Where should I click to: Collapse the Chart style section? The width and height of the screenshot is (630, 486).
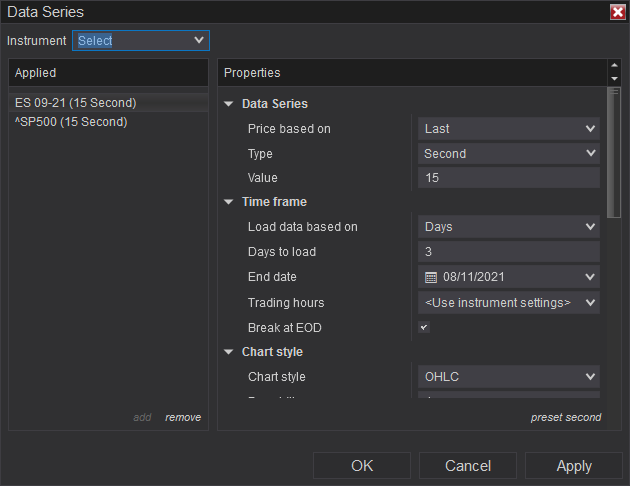[x=229, y=352]
